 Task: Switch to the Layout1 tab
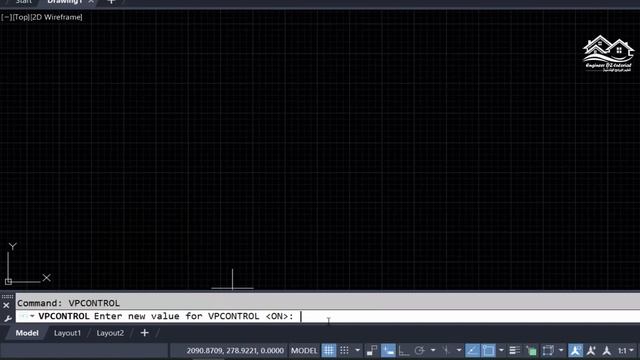[67, 333]
